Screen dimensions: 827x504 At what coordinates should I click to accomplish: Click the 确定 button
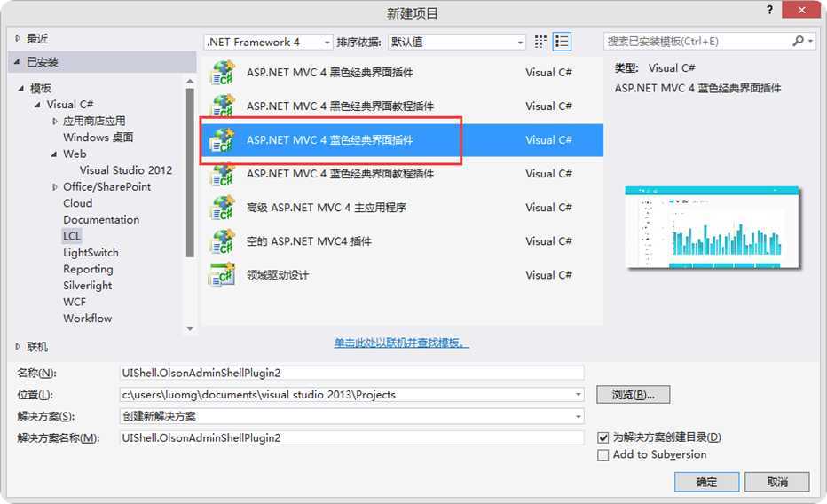(706, 482)
